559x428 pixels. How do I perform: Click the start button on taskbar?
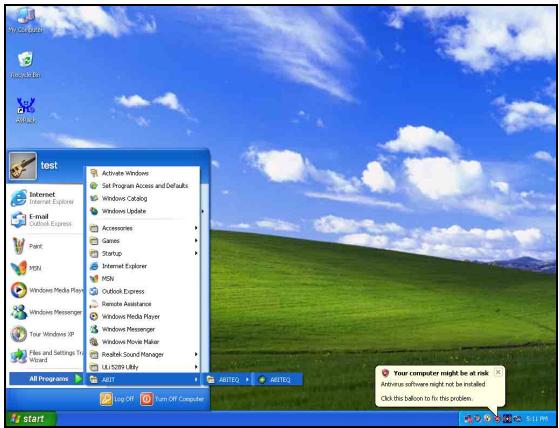point(31,419)
